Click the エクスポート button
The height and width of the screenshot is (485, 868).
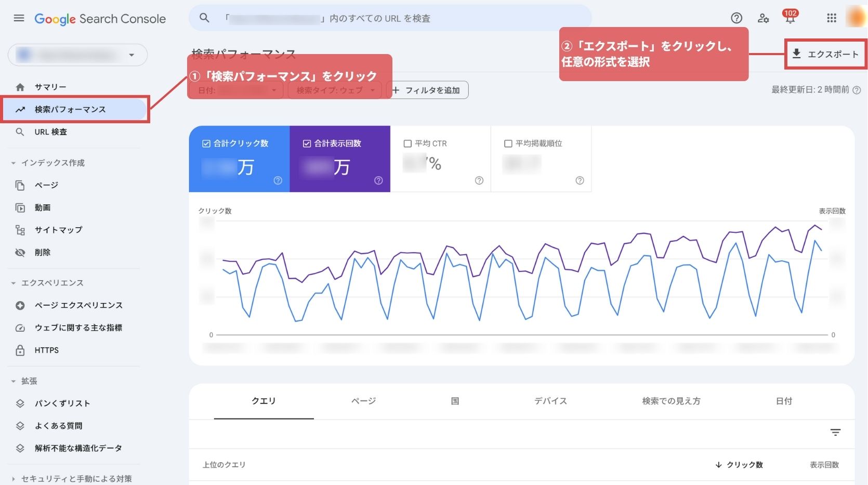pyautogui.click(x=825, y=54)
